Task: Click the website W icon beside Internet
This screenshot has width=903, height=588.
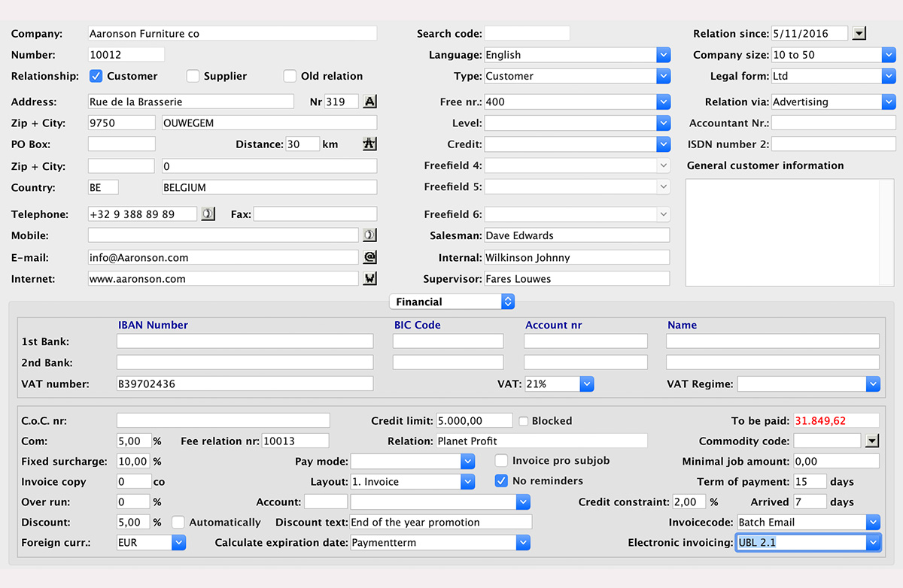Action: point(369,279)
